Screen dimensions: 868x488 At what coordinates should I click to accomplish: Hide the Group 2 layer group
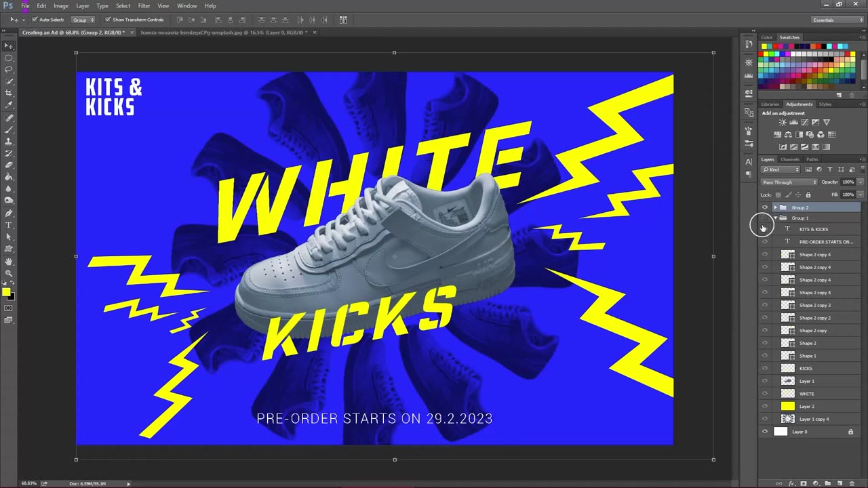pos(765,207)
